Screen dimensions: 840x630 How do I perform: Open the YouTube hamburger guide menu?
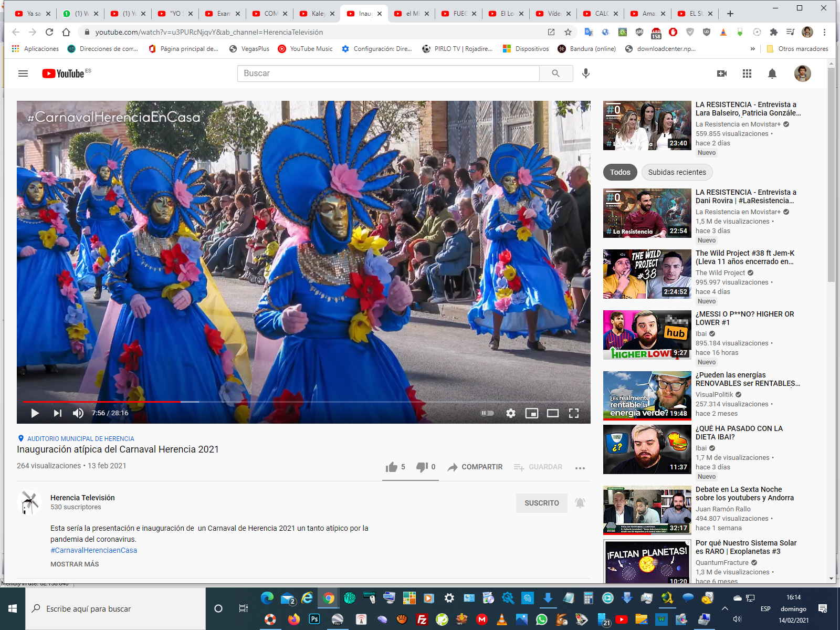pos(23,73)
